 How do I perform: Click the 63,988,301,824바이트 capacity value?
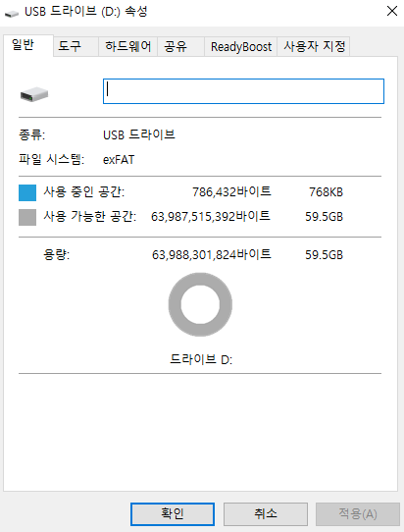212,254
